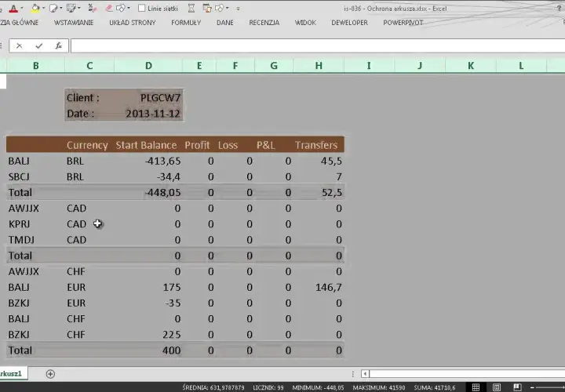This screenshot has height=392, width=565.
Task: Add a new sheet with plus button
Action: click(x=50, y=374)
